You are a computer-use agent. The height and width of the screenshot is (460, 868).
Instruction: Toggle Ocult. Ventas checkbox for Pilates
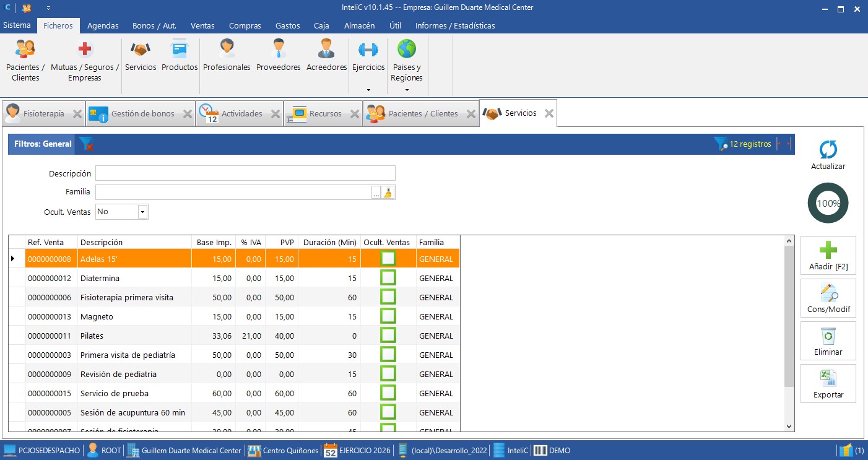(388, 336)
